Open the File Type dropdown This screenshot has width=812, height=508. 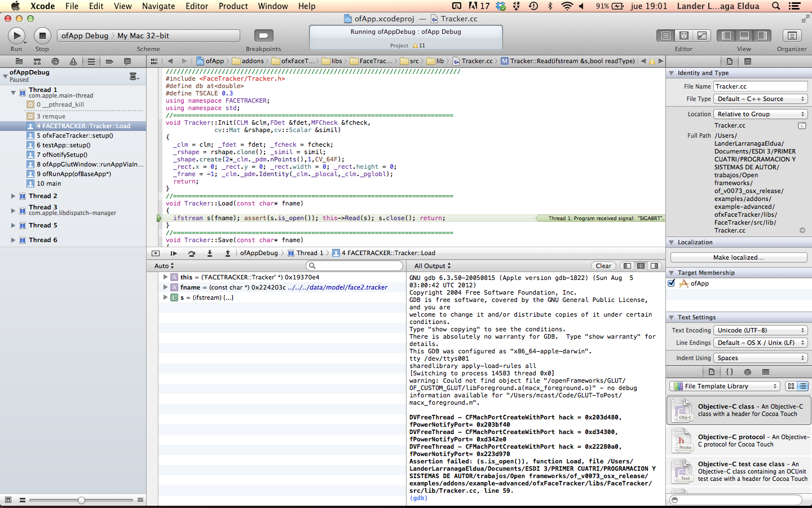(761, 99)
